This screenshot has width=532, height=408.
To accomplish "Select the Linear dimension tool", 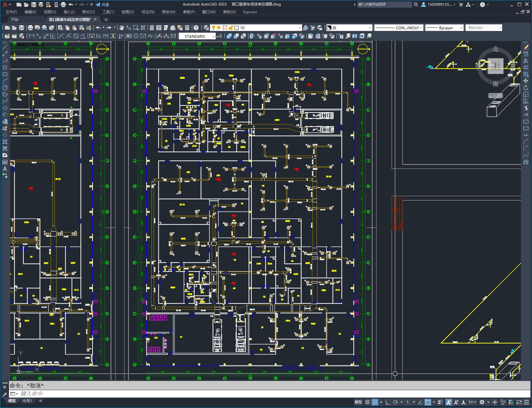I will [x=32, y=36].
